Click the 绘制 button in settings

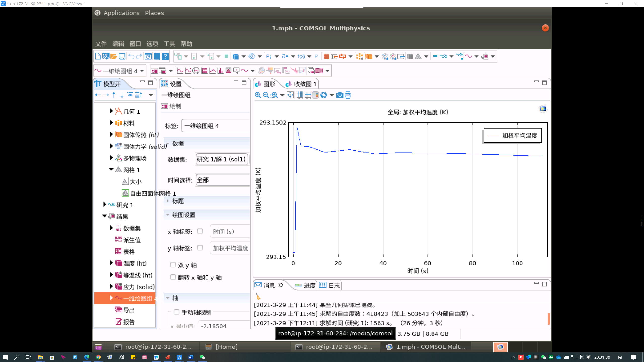[171, 106]
